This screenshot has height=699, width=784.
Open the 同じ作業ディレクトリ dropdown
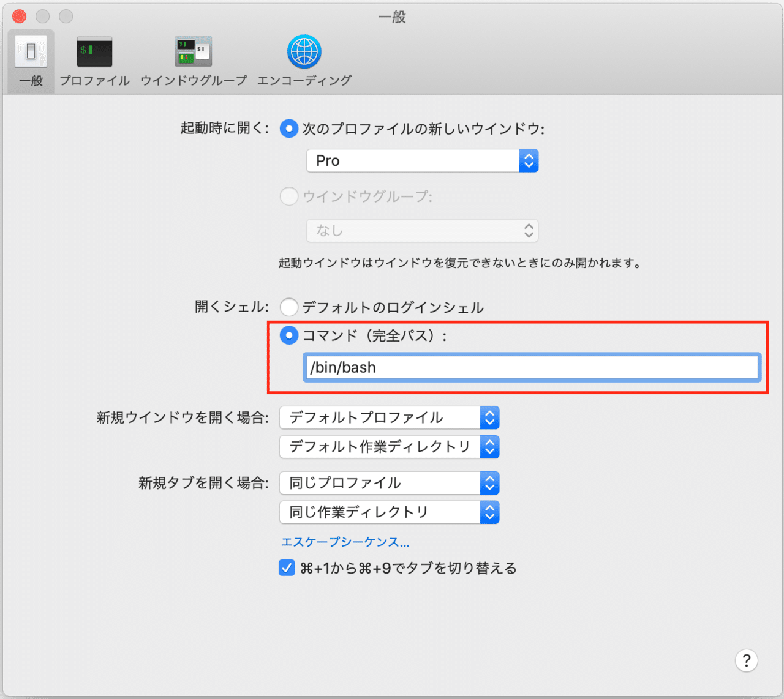[x=390, y=512]
